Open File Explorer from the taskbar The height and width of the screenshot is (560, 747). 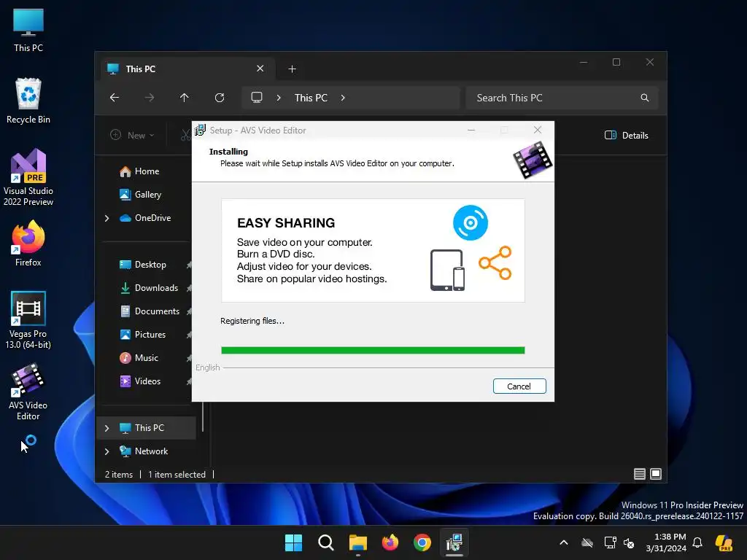[x=357, y=542]
